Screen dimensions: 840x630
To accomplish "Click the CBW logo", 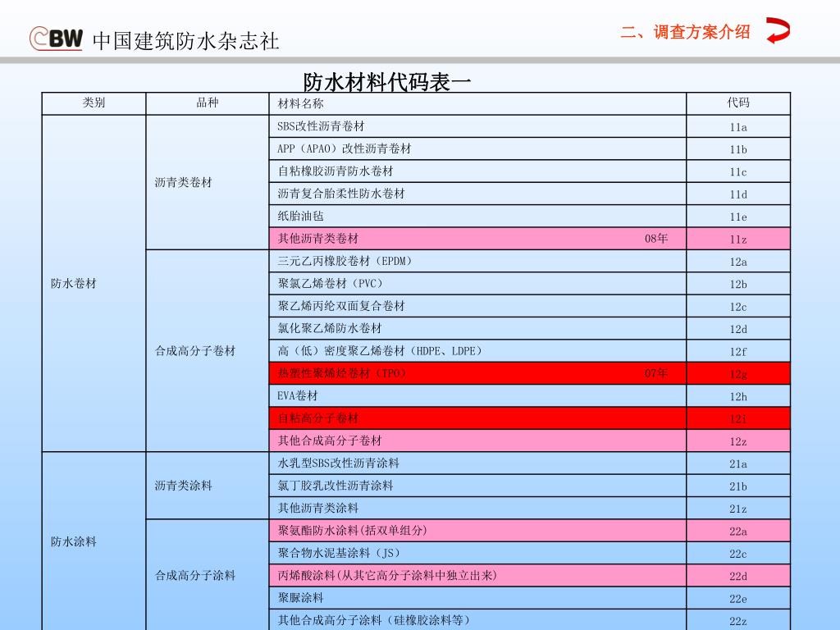I will (x=56, y=39).
